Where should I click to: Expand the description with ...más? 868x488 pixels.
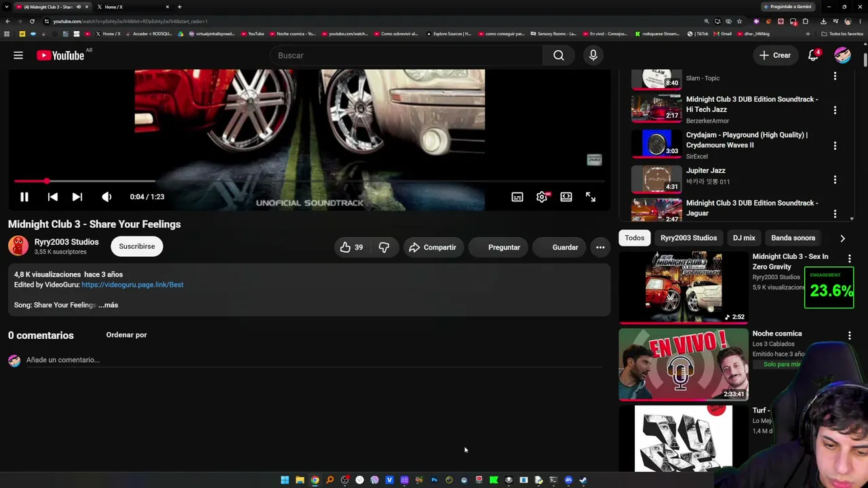click(108, 305)
